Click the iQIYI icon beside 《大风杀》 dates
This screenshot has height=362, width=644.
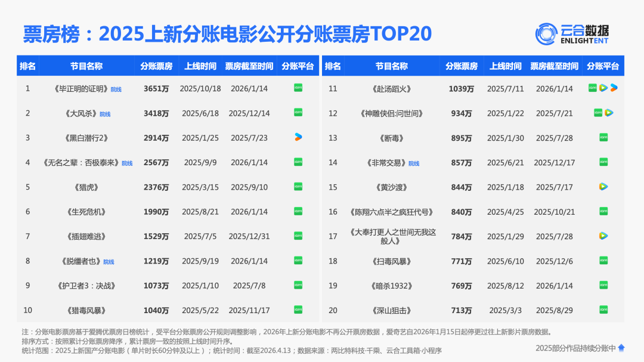coord(298,113)
